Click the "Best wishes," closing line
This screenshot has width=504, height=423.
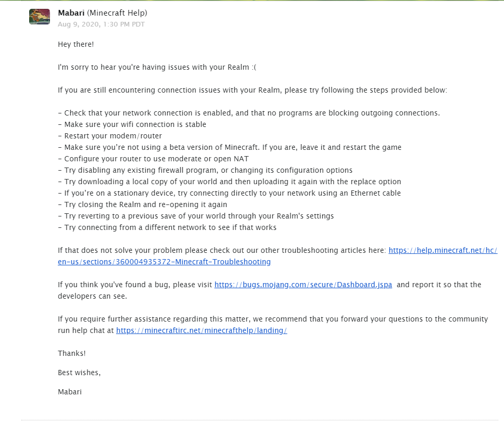[79, 373]
